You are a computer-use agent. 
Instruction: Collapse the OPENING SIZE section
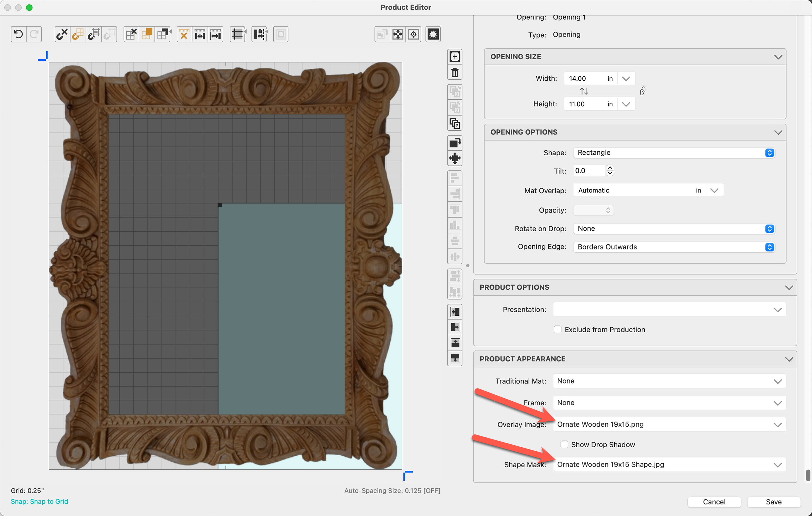tap(778, 57)
